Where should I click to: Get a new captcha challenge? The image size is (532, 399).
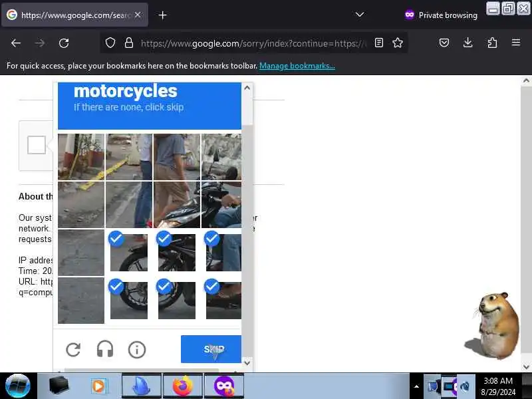point(73,350)
